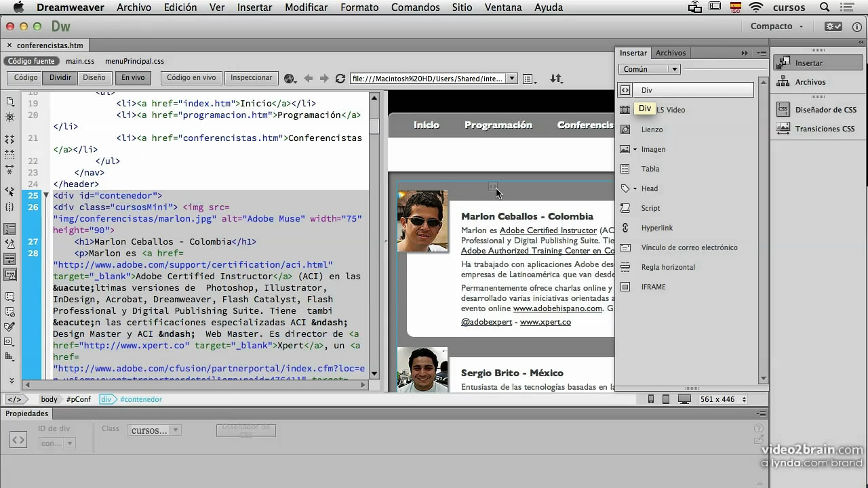Click the back arrow in browser navigation

308,79
